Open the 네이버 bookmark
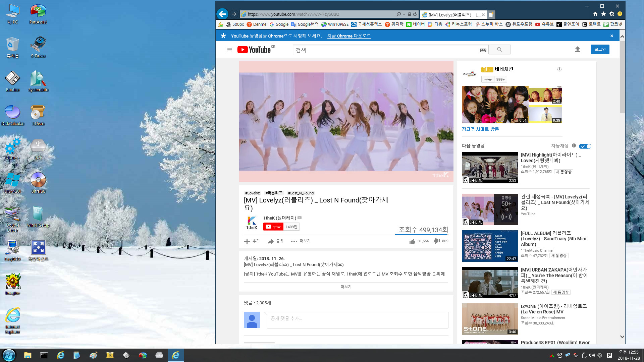 (415, 24)
